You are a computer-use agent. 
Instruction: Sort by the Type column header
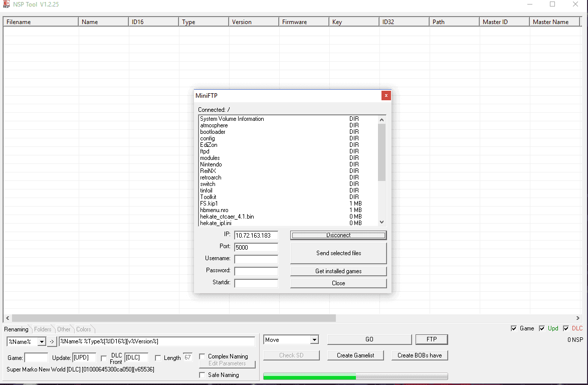coord(204,22)
